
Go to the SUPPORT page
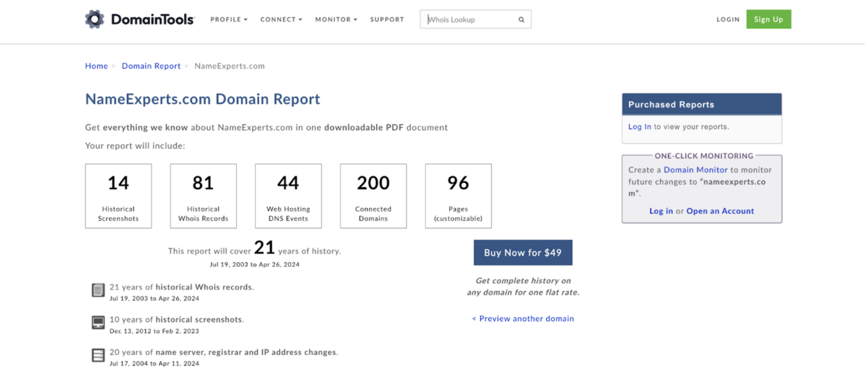(387, 19)
